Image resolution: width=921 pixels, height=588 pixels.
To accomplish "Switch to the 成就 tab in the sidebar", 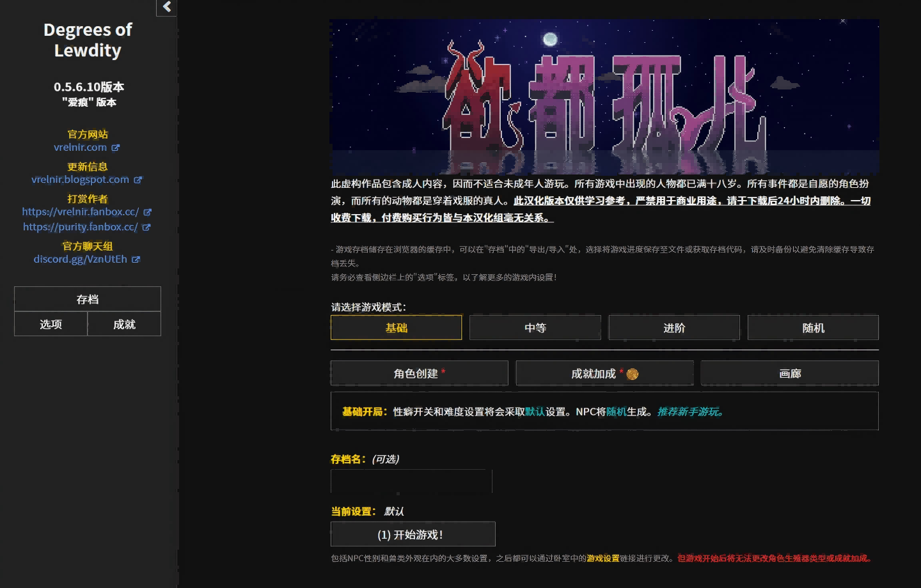I will (124, 324).
